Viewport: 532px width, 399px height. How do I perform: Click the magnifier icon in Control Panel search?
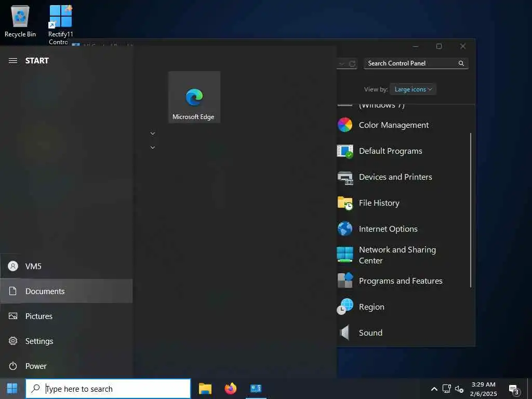pyautogui.click(x=461, y=63)
